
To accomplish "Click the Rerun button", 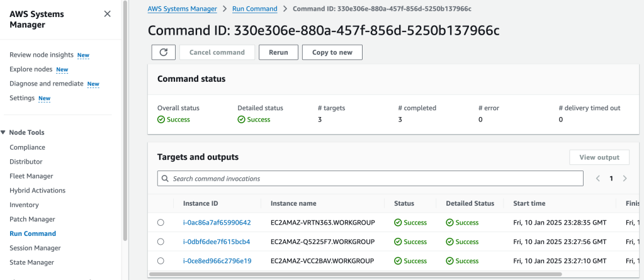I will click(278, 52).
